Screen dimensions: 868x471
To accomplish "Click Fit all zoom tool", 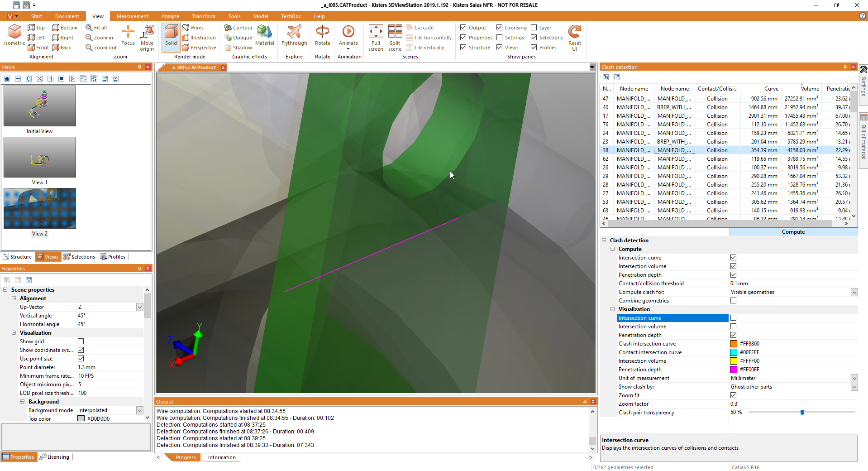I will coord(96,28).
